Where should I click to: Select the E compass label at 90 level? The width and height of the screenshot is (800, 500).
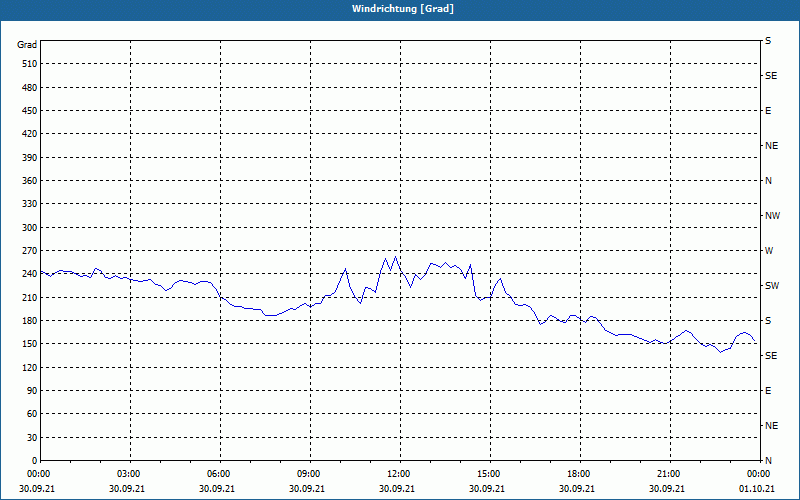coord(768,391)
